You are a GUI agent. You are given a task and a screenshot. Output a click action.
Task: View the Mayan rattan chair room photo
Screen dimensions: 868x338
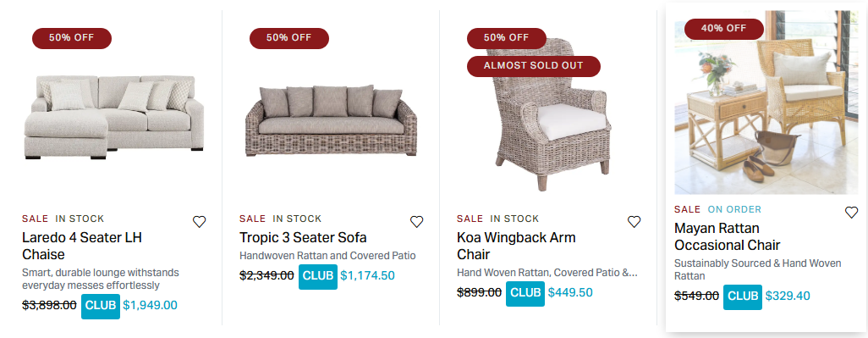[x=766, y=103]
